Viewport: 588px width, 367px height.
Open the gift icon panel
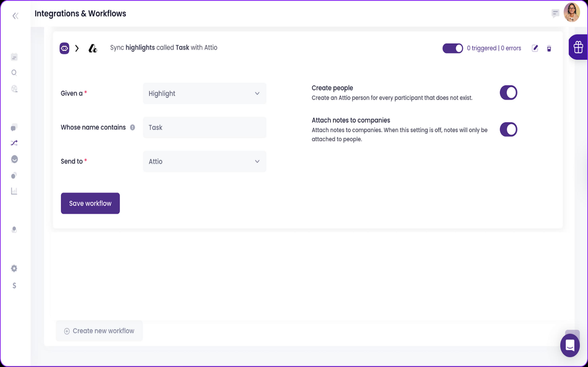point(578,47)
